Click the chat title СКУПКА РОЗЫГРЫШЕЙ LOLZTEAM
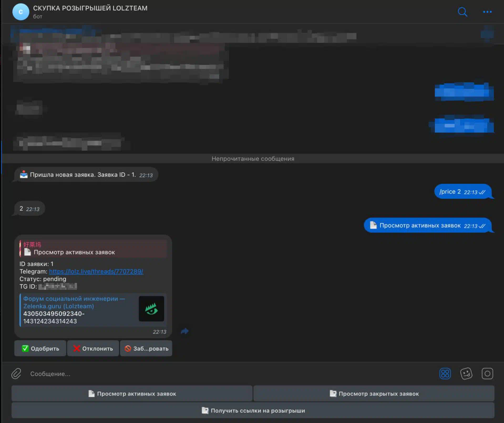 click(90, 8)
